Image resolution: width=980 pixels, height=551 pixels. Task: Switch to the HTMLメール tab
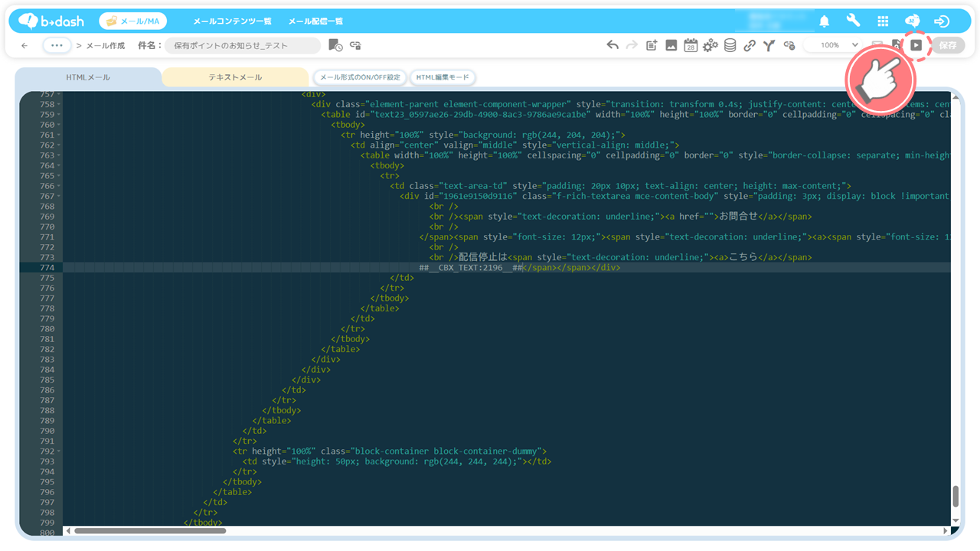tap(88, 77)
